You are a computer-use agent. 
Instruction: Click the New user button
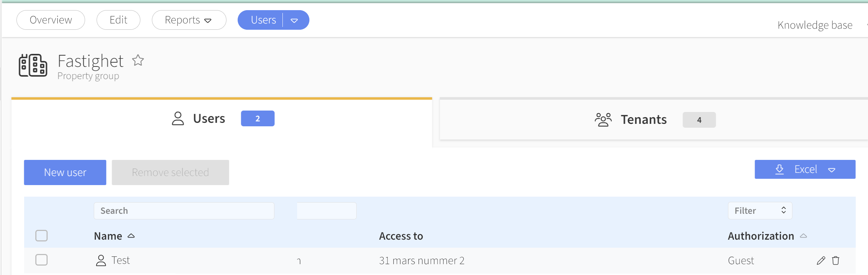(65, 172)
